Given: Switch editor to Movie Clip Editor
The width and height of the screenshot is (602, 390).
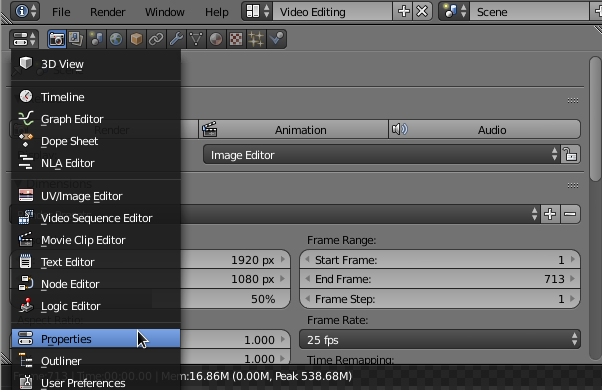Looking at the screenshot, I should (x=96, y=240).
